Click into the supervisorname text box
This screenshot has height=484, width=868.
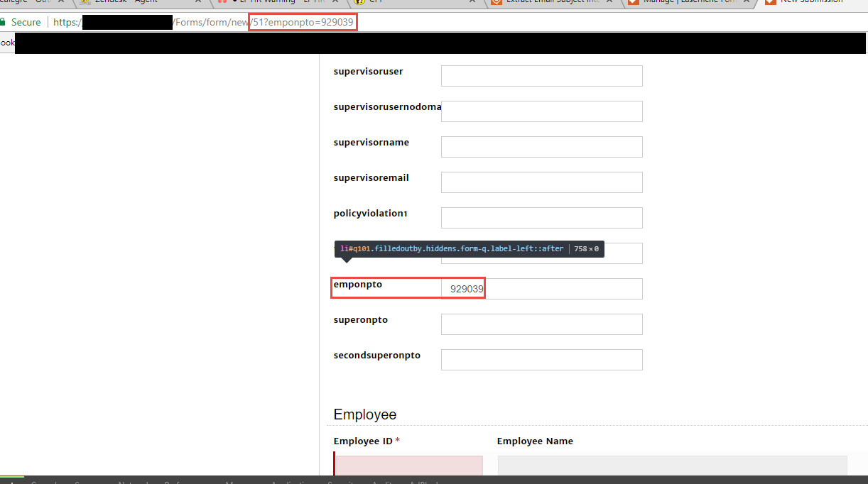[x=542, y=147]
